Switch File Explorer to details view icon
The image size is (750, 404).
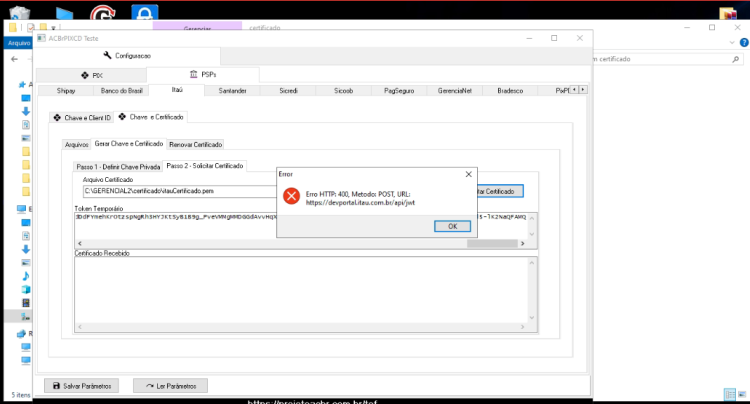click(x=730, y=394)
